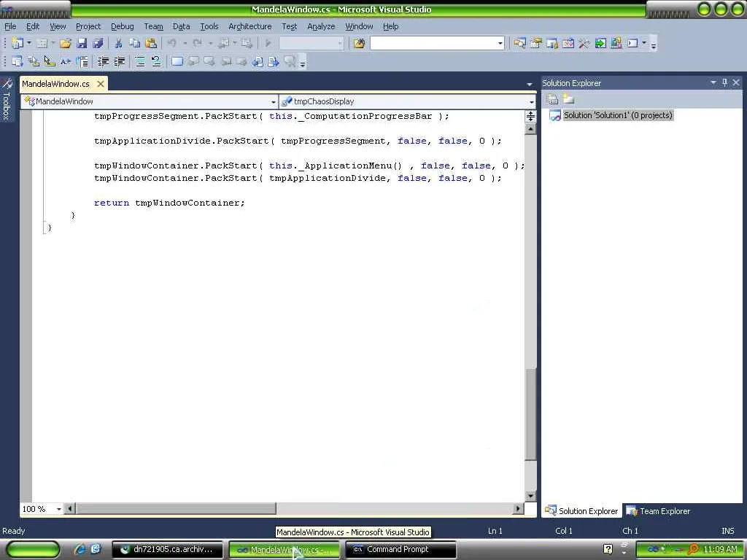Image resolution: width=747 pixels, height=560 pixels.
Task: Close the Solution Explorer panel
Action: [x=736, y=82]
